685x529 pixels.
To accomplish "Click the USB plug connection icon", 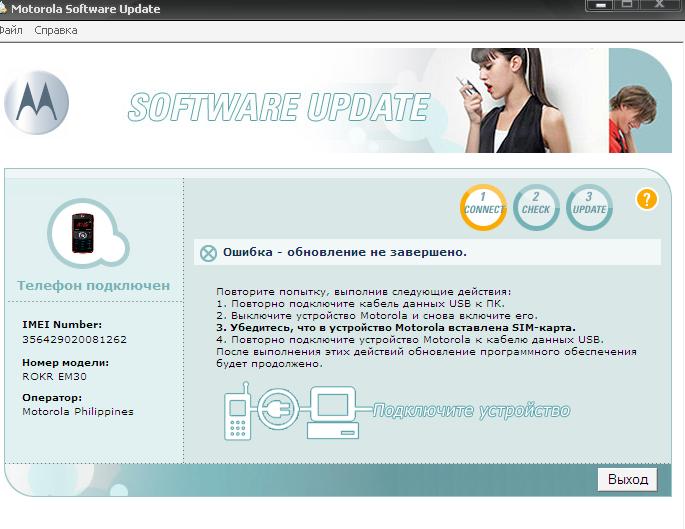I will [278, 409].
